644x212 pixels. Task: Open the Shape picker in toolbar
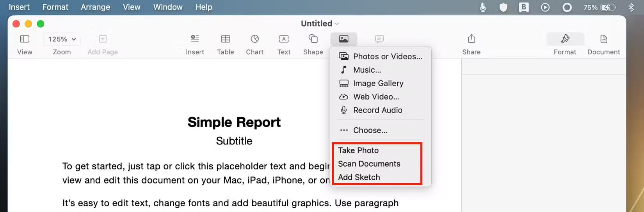313,39
